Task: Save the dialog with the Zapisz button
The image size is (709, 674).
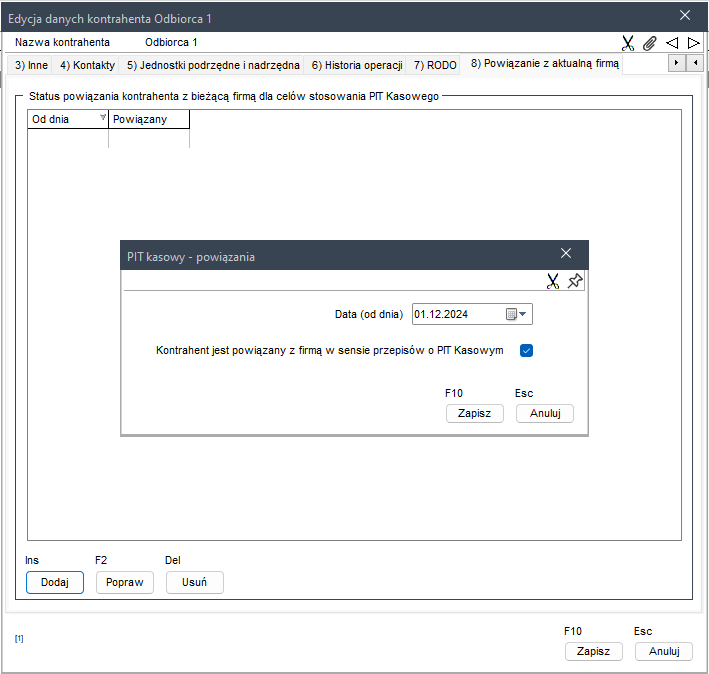Action: 474,413
